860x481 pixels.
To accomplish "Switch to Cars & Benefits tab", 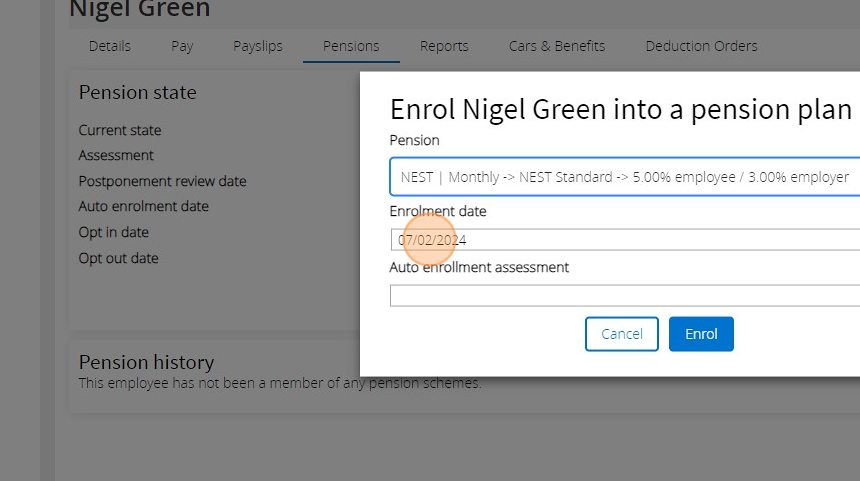I will pyautogui.click(x=557, y=46).
